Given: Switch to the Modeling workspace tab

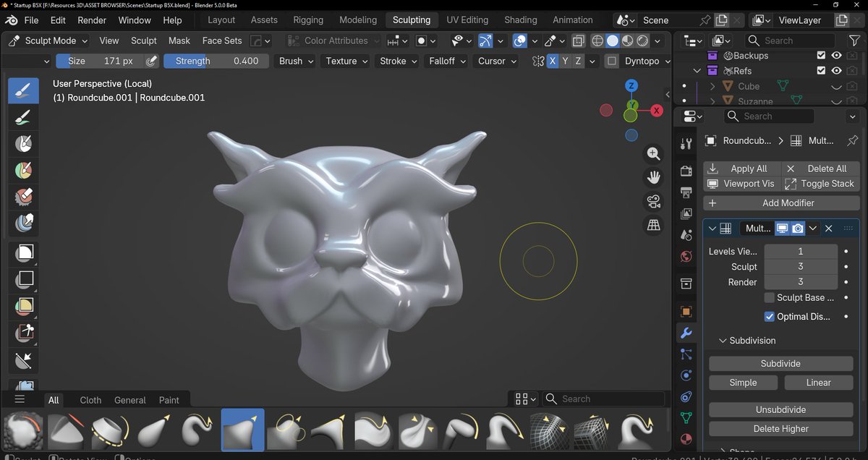Looking at the screenshot, I should click(x=358, y=20).
